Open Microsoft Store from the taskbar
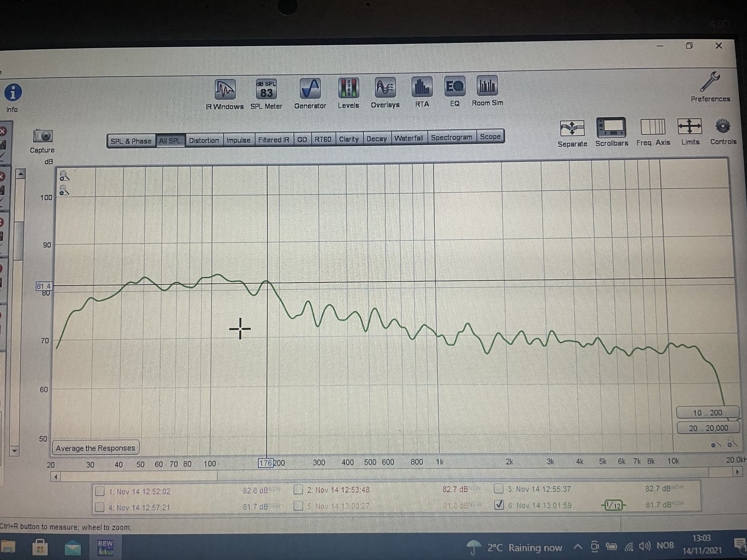 (x=40, y=547)
